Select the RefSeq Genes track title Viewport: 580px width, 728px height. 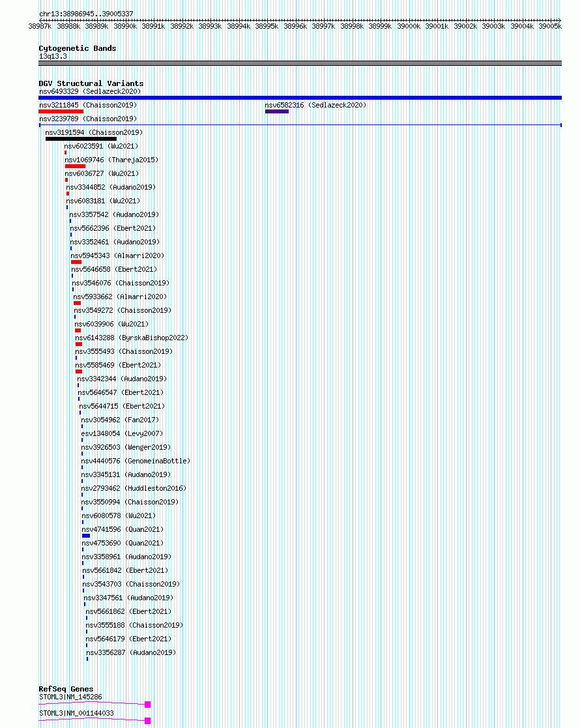(66, 689)
